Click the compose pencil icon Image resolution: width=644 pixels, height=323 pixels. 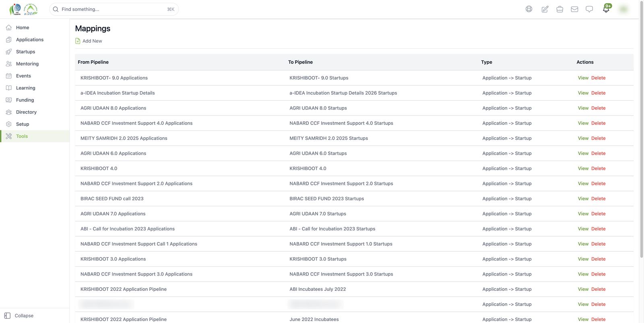(545, 9)
